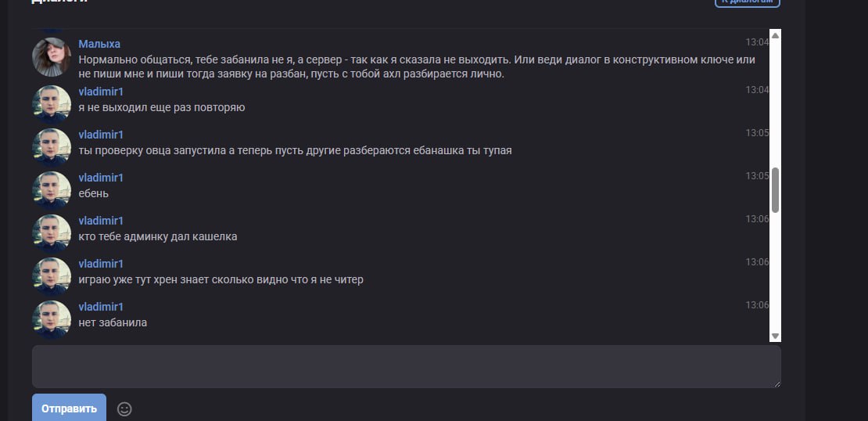Open Малыха's avatar picture
The image size is (868, 421).
(x=52, y=57)
